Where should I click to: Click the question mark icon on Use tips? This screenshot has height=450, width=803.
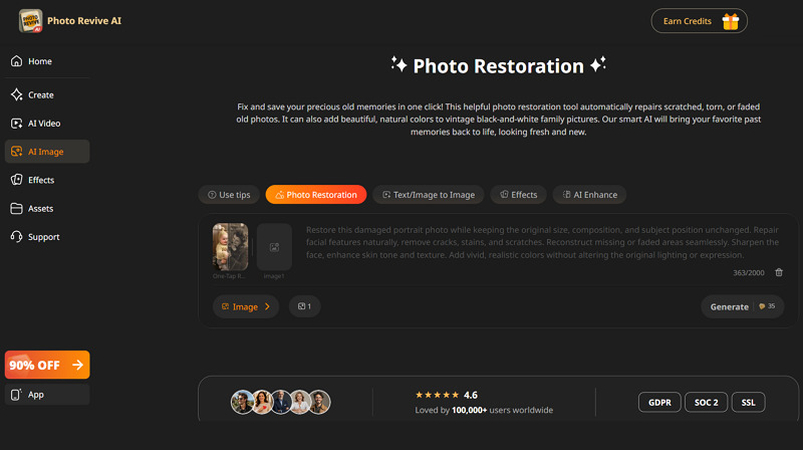212,195
